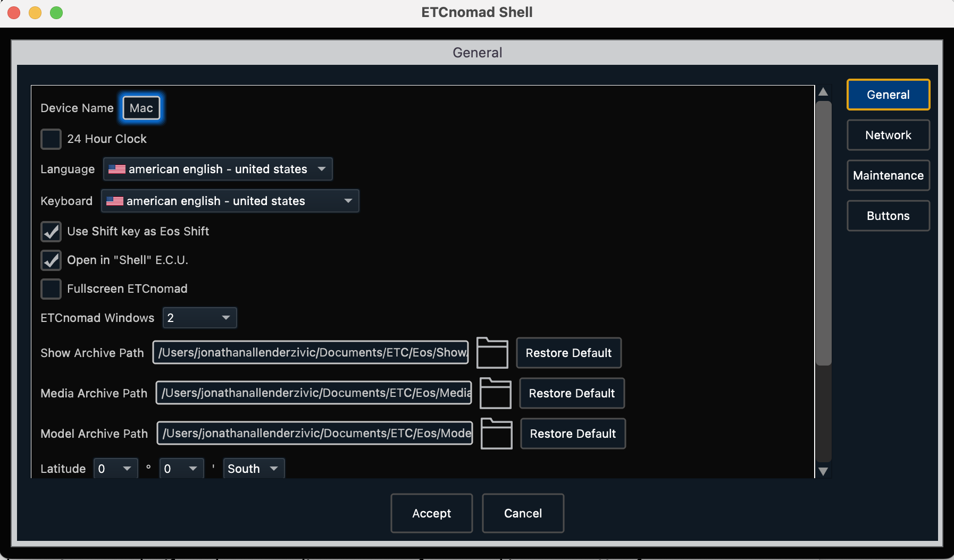Click the Device Name field showing Mac
This screenshot has height=560, width=954.
point(140,107)
